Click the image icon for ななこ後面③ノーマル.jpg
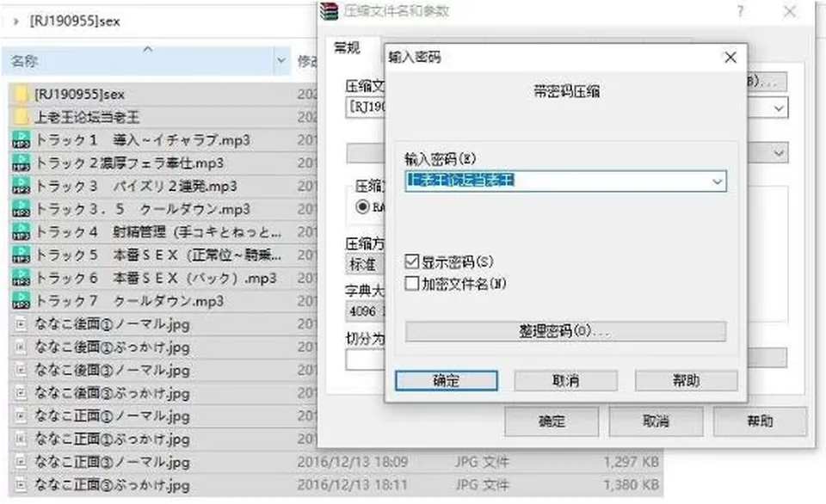 [x=21, y=370]
